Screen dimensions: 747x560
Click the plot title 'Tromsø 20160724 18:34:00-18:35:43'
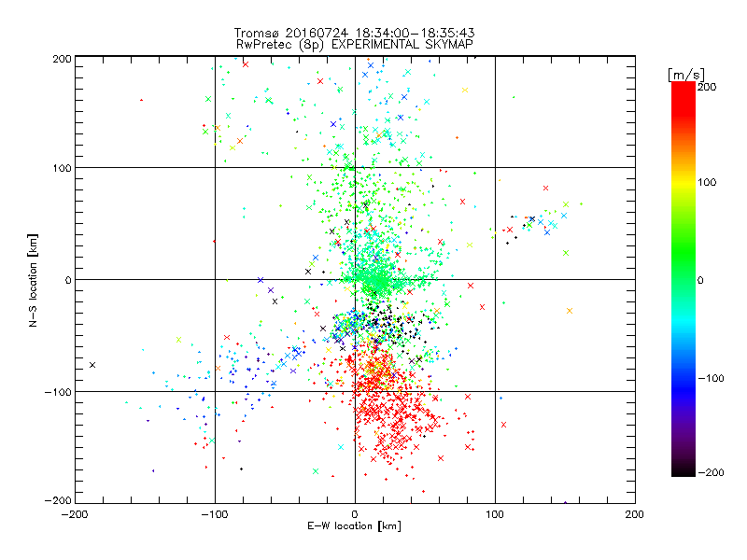[x=354, y=33]
